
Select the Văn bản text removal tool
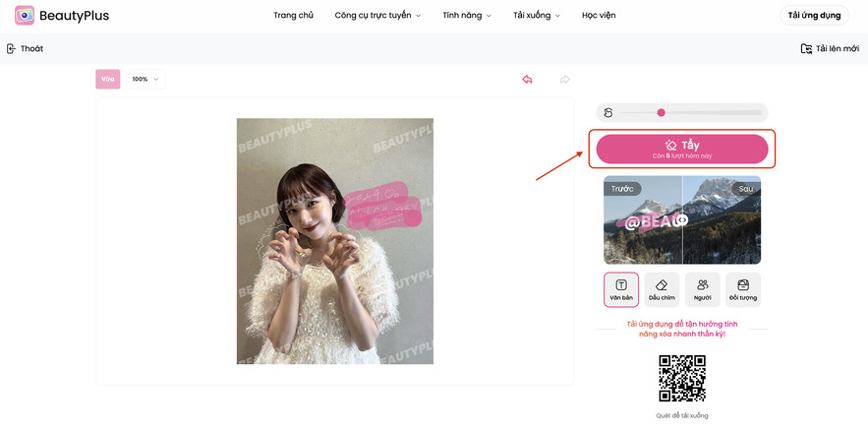pos(621,289)
